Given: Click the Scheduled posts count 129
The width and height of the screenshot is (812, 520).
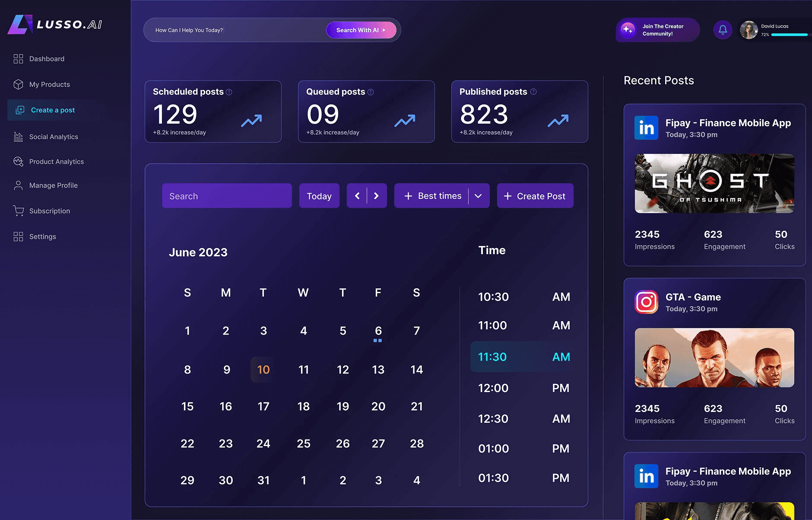Looking at the screenshot, I should point(175,114).
